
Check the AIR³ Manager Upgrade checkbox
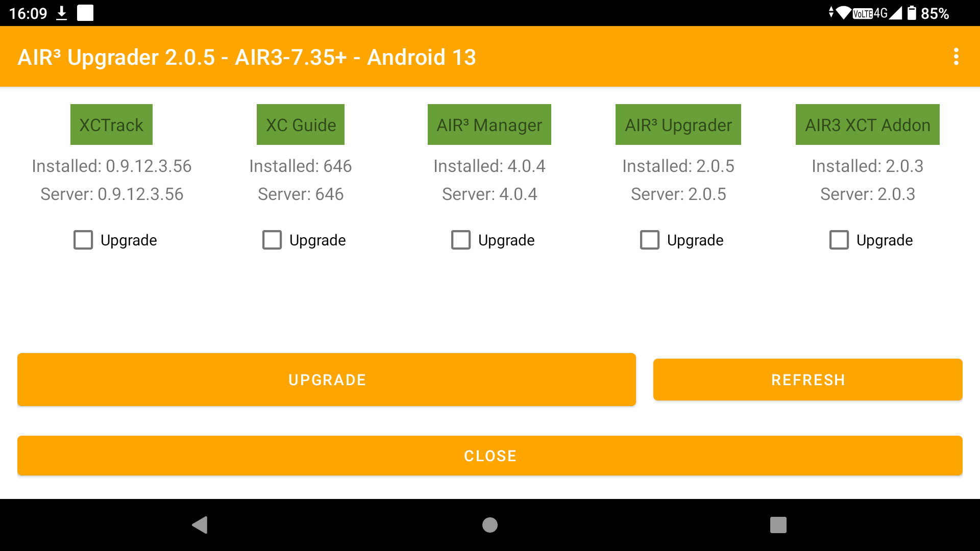461,240
